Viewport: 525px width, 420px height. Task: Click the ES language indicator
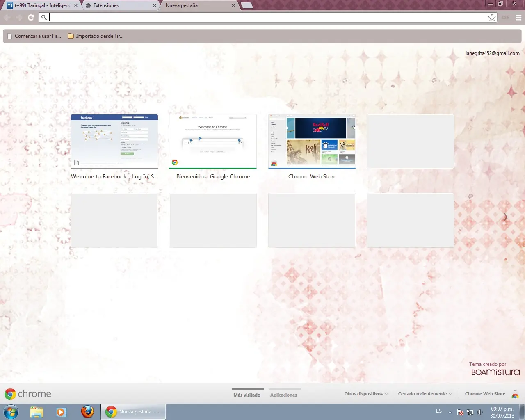pyautogui.click(x=439, y=411)
